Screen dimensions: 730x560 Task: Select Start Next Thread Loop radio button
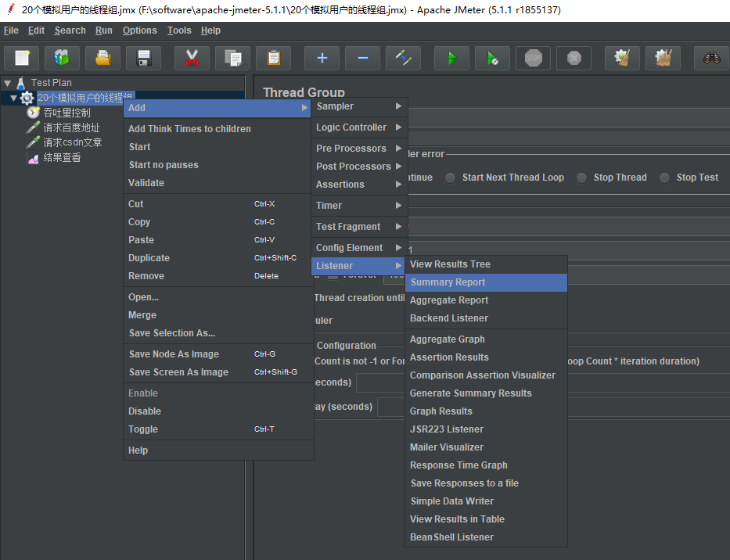coord(450,178)
